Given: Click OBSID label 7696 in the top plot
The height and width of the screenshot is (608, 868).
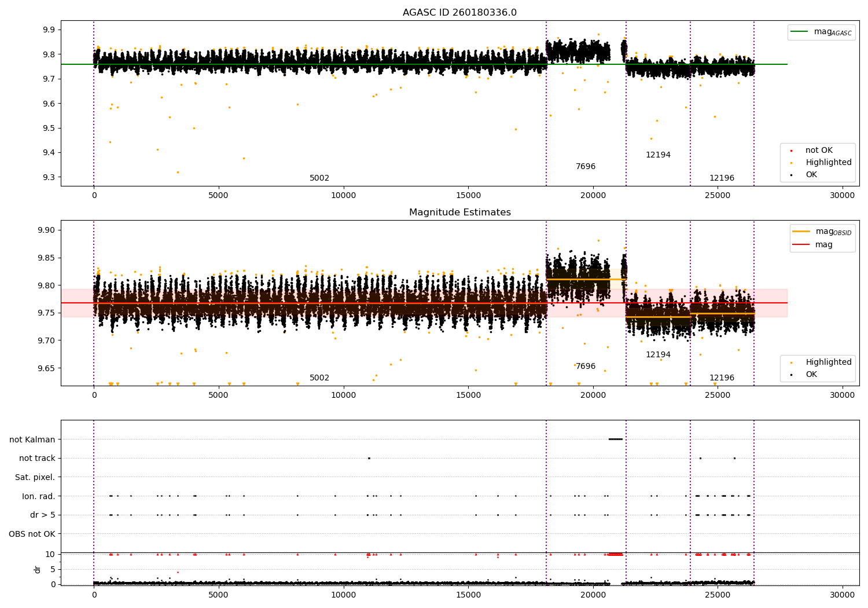Looking at the screenshot, I should [x=586, y=167].
